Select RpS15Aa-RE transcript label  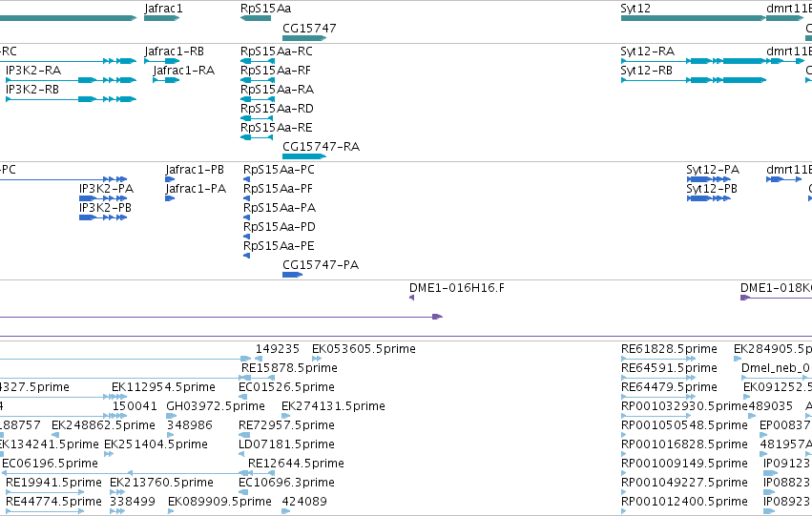pyautogui.click(x=276, y=129)
